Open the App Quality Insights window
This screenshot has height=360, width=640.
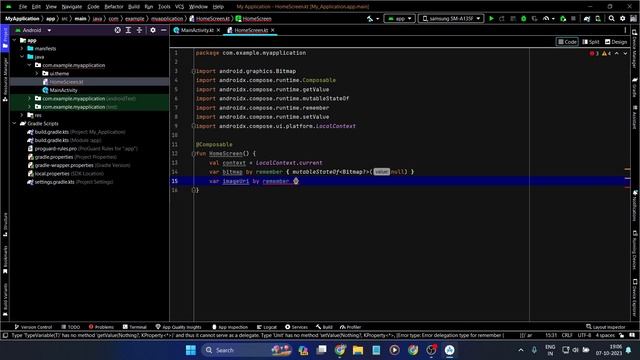[178, 327]
